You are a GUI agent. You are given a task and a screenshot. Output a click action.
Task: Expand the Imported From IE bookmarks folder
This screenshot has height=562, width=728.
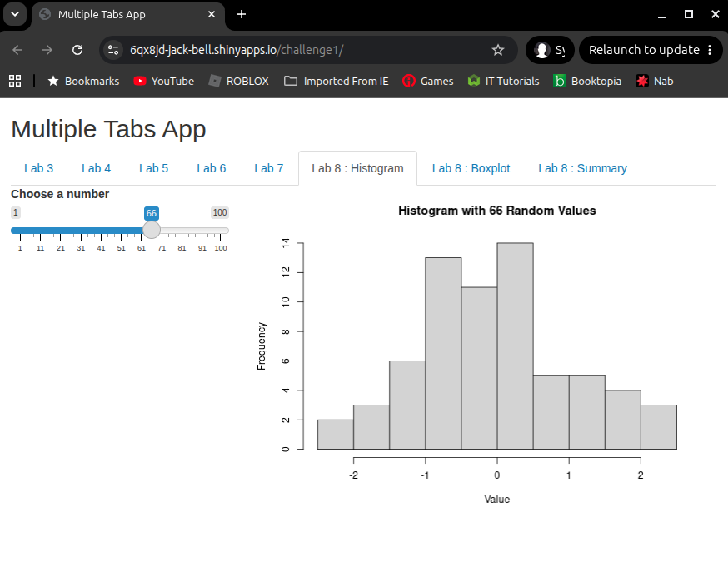click(x=337, y=82)
